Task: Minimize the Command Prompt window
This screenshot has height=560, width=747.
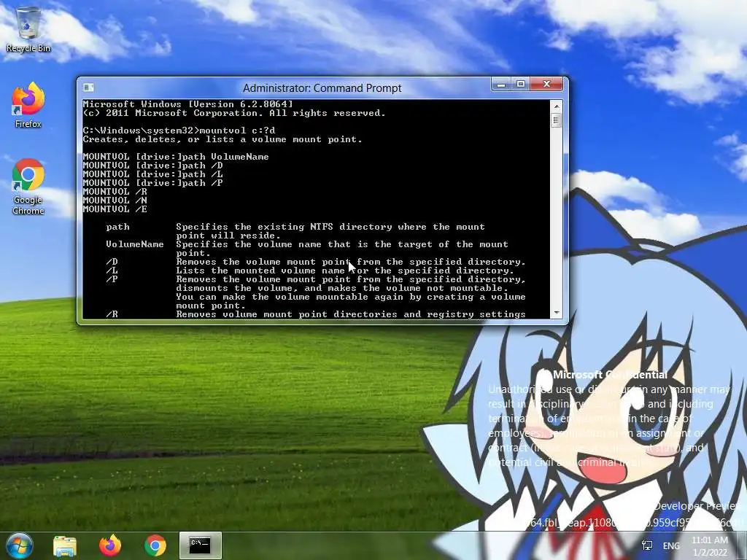Action: click(500, 85)
